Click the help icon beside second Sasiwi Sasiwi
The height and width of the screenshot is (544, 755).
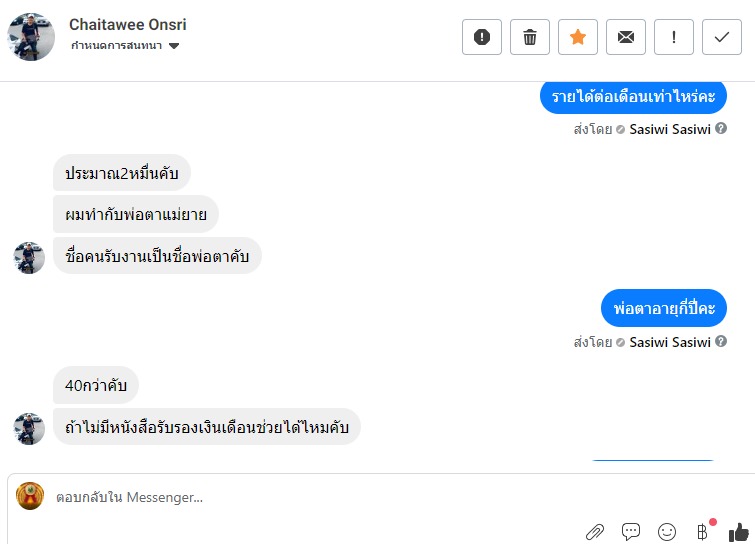[x=721, y=342]
